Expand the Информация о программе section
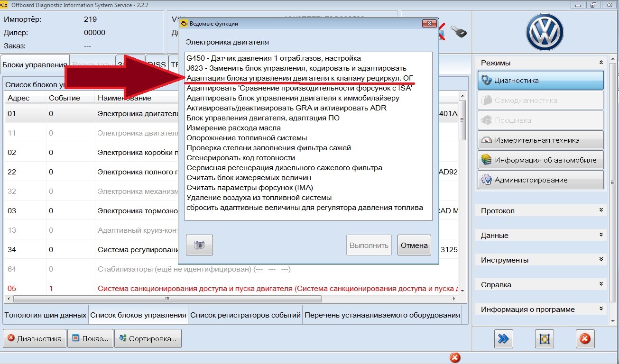This screenshot has height=364, width=619. [x=601, y=309]
